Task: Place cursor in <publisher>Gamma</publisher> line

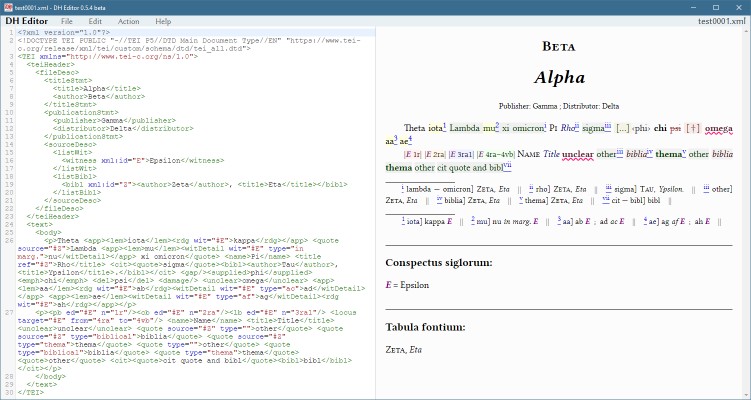Action: click(114, 120)
